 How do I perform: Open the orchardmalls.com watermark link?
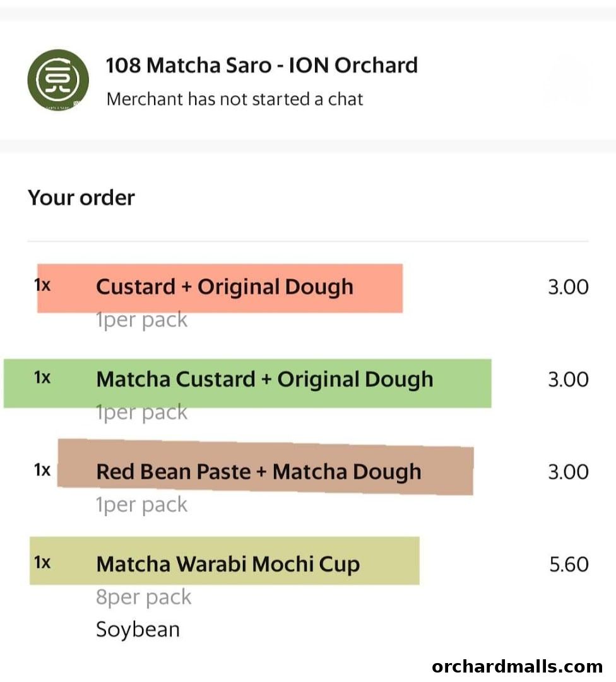517,666
